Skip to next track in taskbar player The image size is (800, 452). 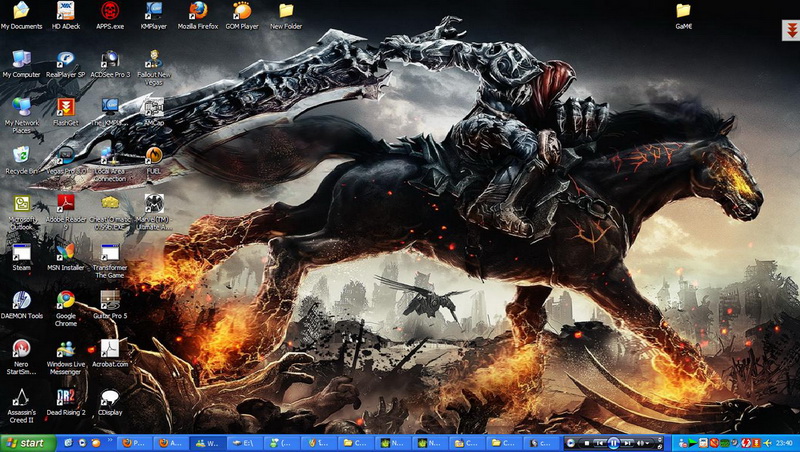[628, 443]
